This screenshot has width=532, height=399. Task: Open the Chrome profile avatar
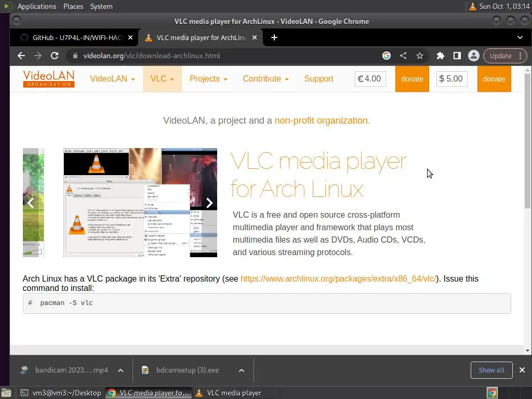pyautogui.click(x=474, y=56)
